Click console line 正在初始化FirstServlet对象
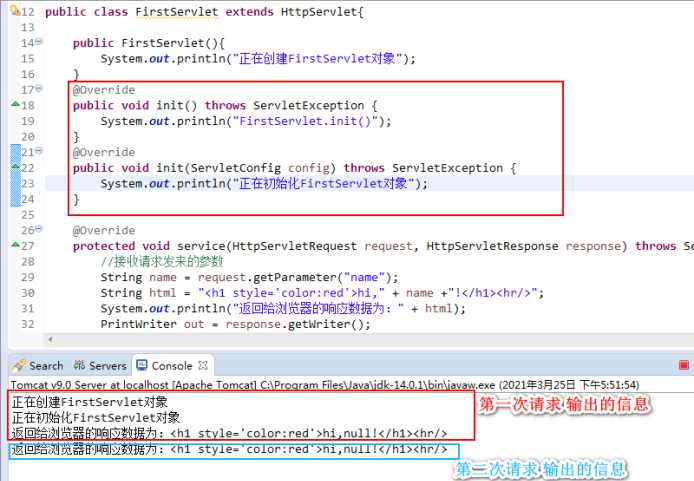 [96, 418]
